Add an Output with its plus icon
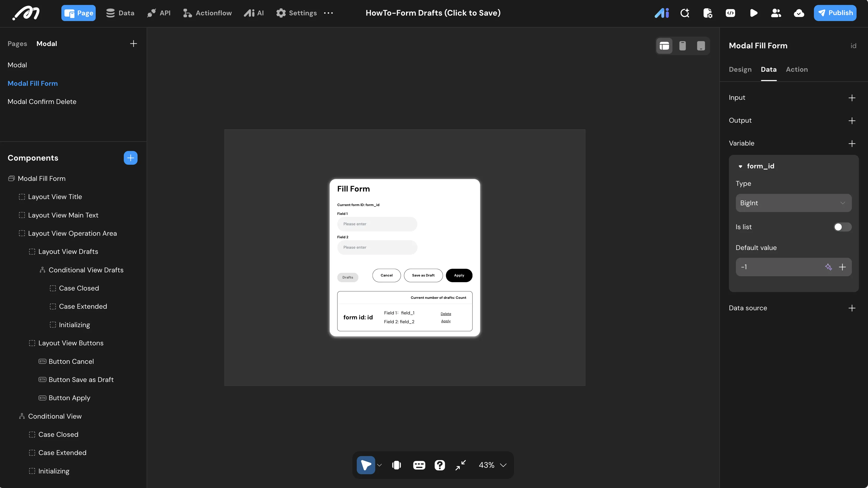 click(852, 121)
